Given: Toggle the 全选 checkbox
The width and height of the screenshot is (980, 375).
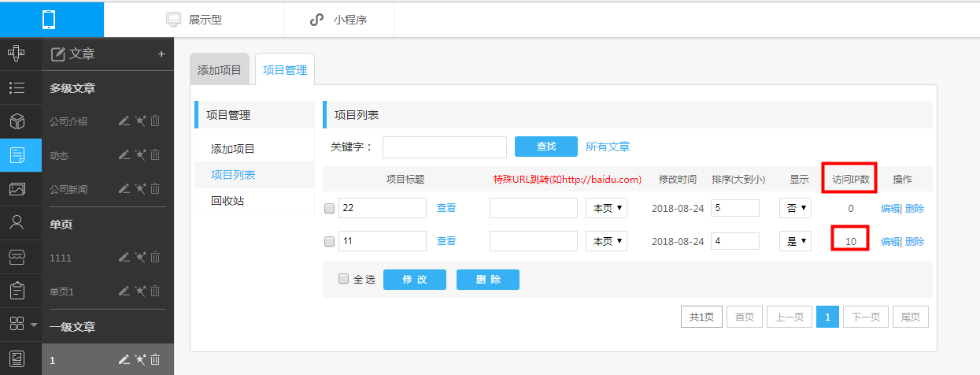Looking at the screenshot, I should point(343,279).
